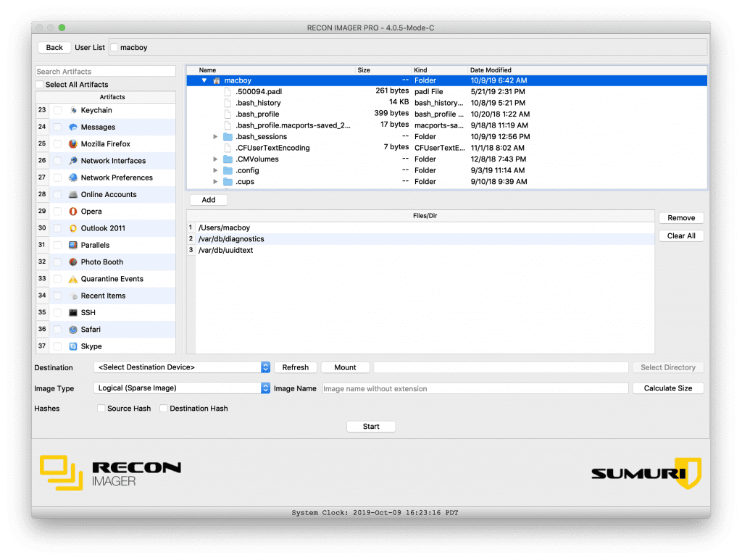This screenshot has height=560, width=742.
Task: Click the .bash_sessions folder icon
Action: pyautogui.click(x=228, y=137)
